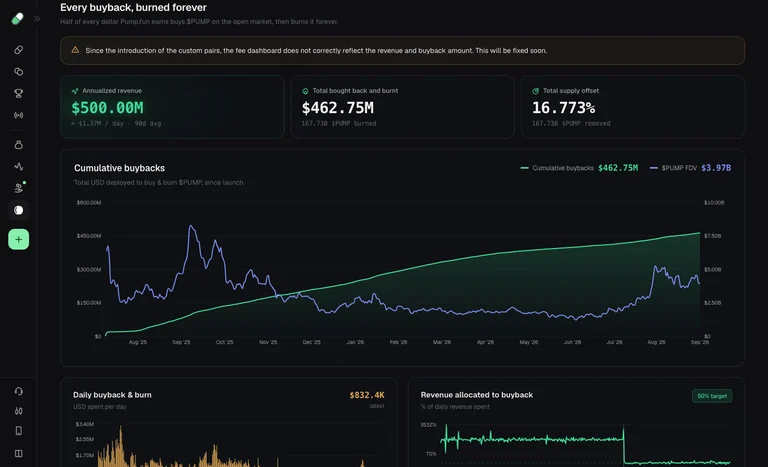This screenshot has height=467, width=768.
Task: Open the mobile phone sidebar icon
Action: click(19, 431)
